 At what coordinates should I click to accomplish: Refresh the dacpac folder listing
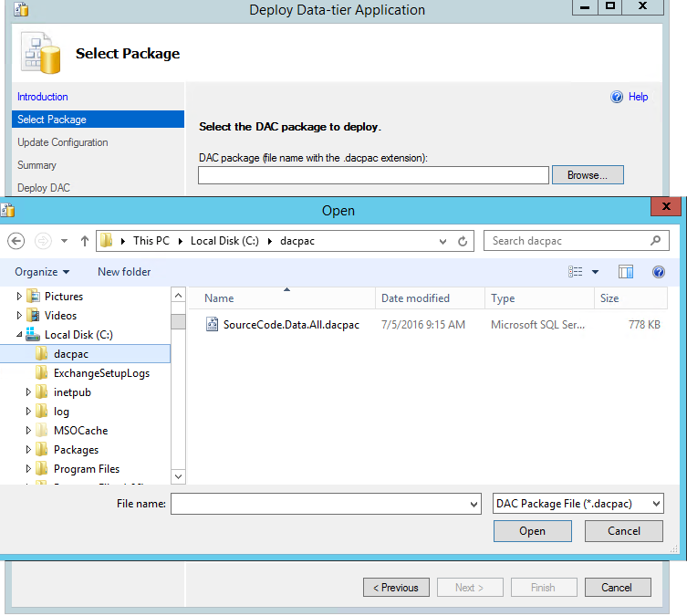click(x=463, y=241)
